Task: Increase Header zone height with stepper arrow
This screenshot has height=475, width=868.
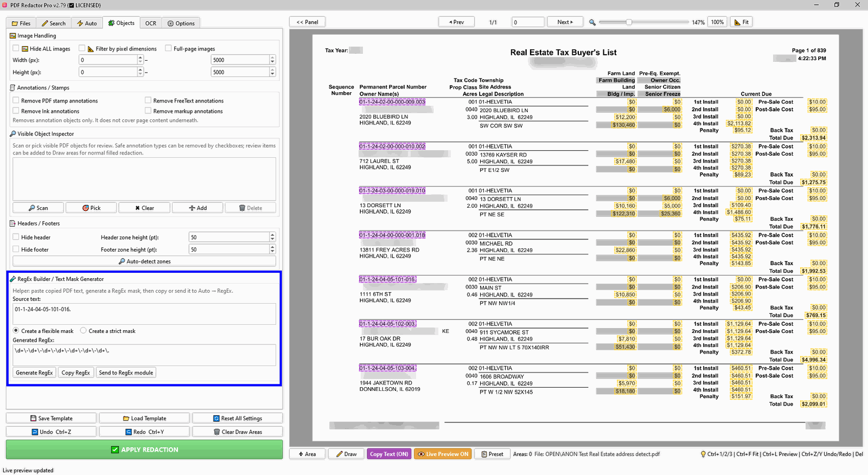Action: tap(272, 235)
